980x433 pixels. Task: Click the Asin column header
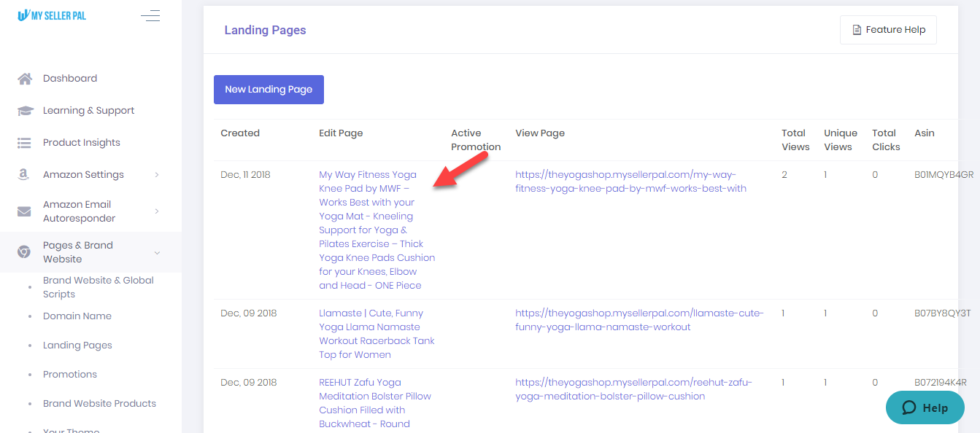[x=925, y=133]
